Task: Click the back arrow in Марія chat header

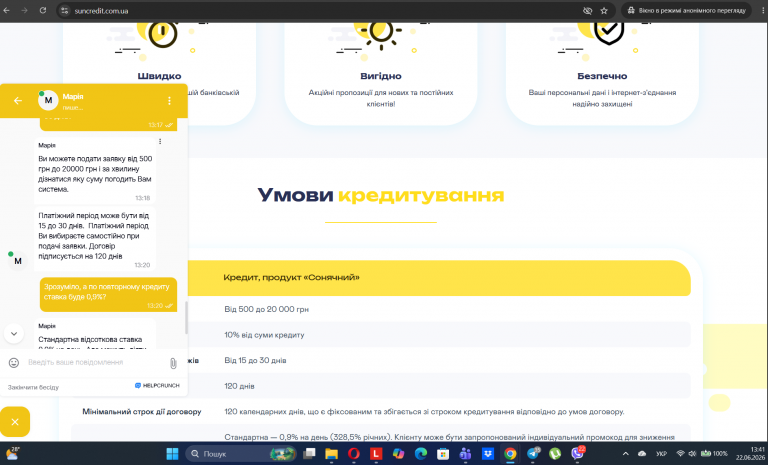Action: (18, 100)
